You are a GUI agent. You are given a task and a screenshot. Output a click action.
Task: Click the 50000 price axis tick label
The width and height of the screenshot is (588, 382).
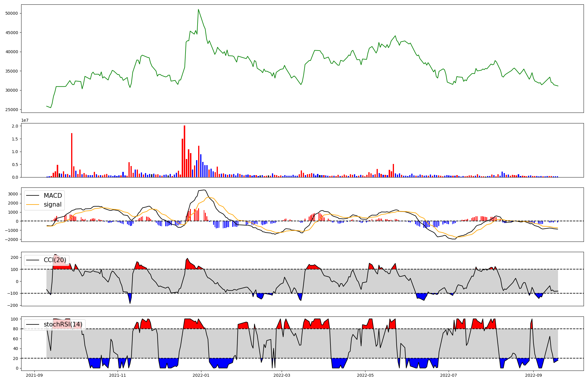11,13
